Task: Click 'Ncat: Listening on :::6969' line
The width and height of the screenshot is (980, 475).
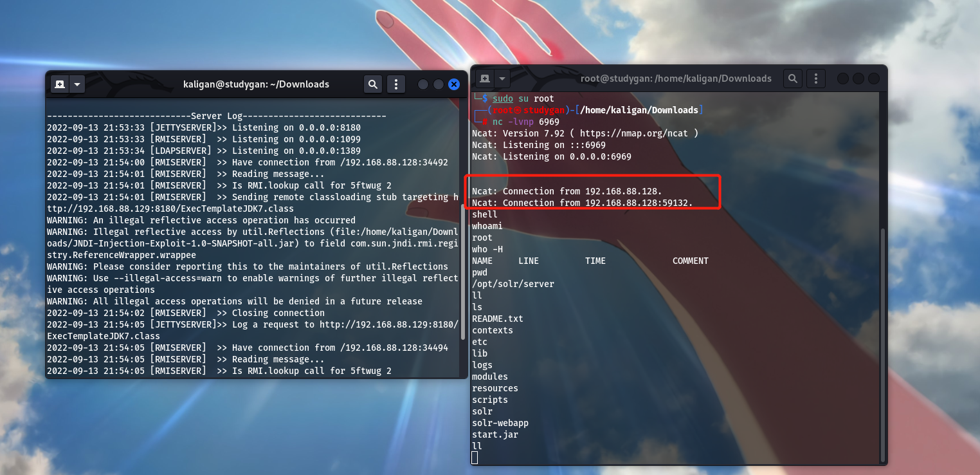Action: [x=539, y=145]
